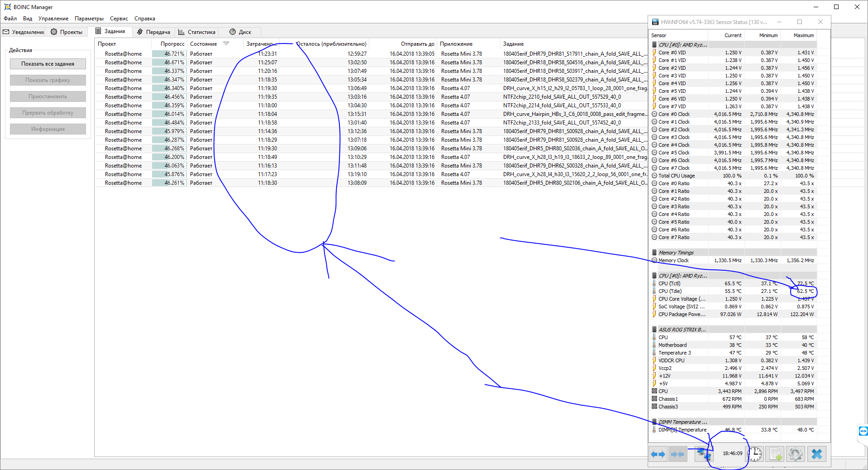Open the Вид menu
This screenshot has width=868, height=470.
[28, 19]
